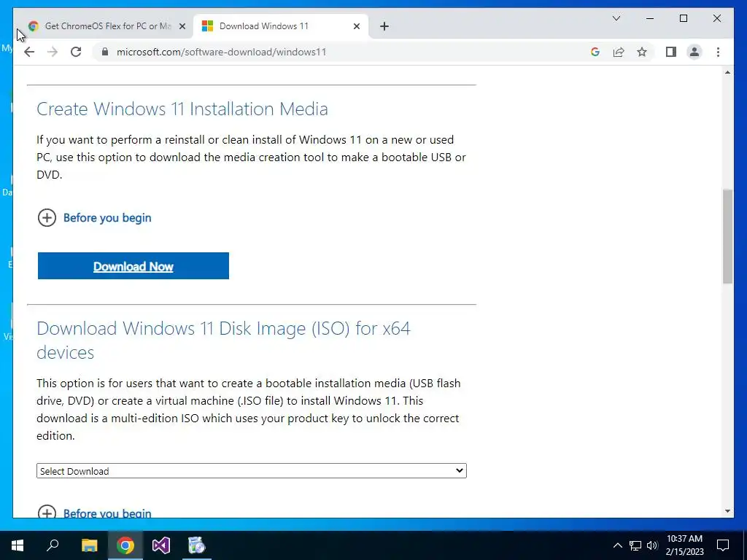Click the Download Now button
The height and width of the screenshot is (560, 747).
[x=133, y=265]
